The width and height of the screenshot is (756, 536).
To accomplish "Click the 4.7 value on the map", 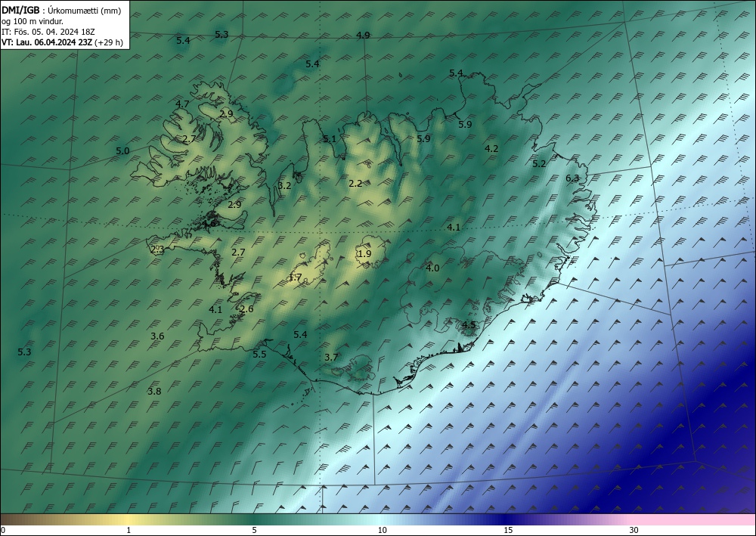I will (182, 104).
